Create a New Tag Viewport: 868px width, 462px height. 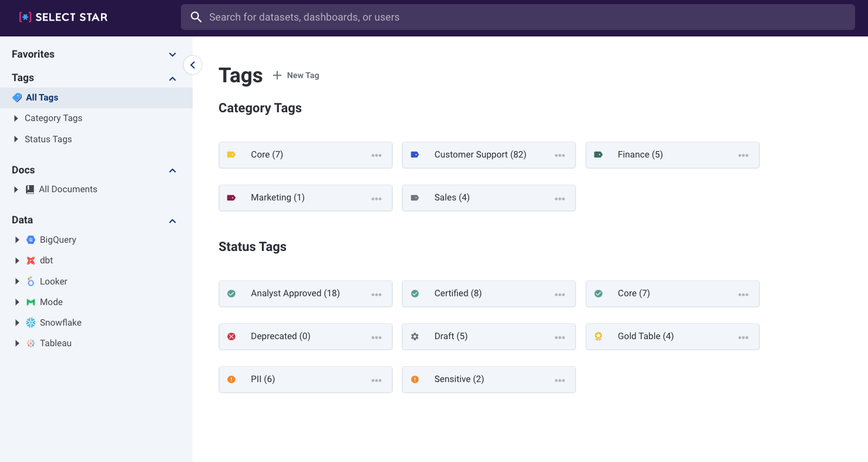coord(296,75)
